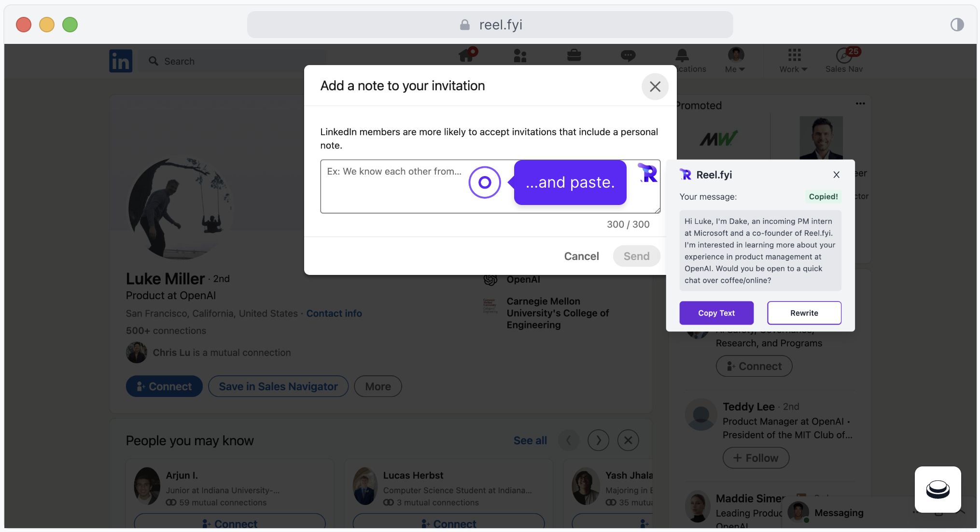The height and width of the screenshot is (532, 980).
Task: Open Maddie Simer profile name
Action: (751, 499)
